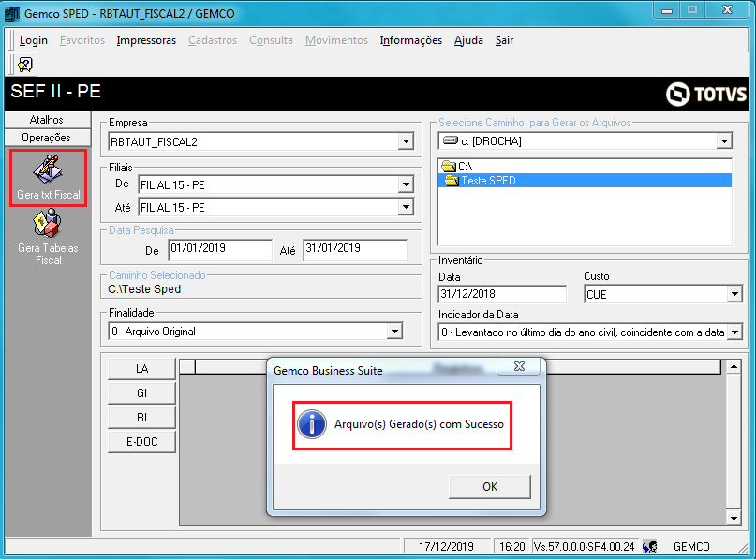Click the version text Vs.57.0.0.0-SP4.00.24
The height and width of the screenshot is (560, 756).
pyautogui.click(x=584, y=547)
